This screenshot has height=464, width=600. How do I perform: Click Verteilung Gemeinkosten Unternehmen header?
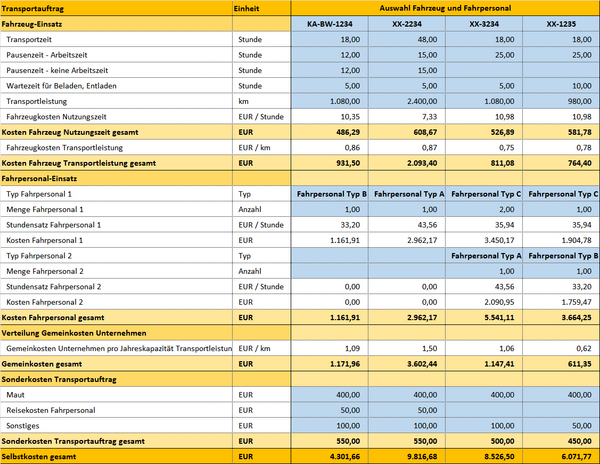[116, 333]
